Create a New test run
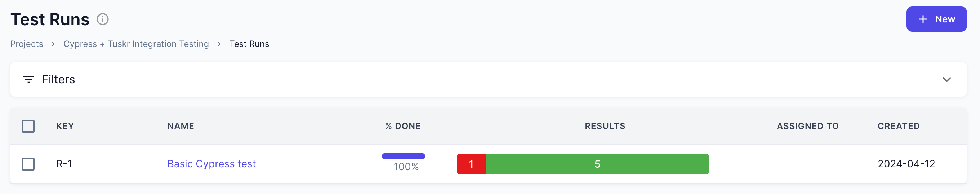This screenshot has width=980, height=194. [936, 19]
